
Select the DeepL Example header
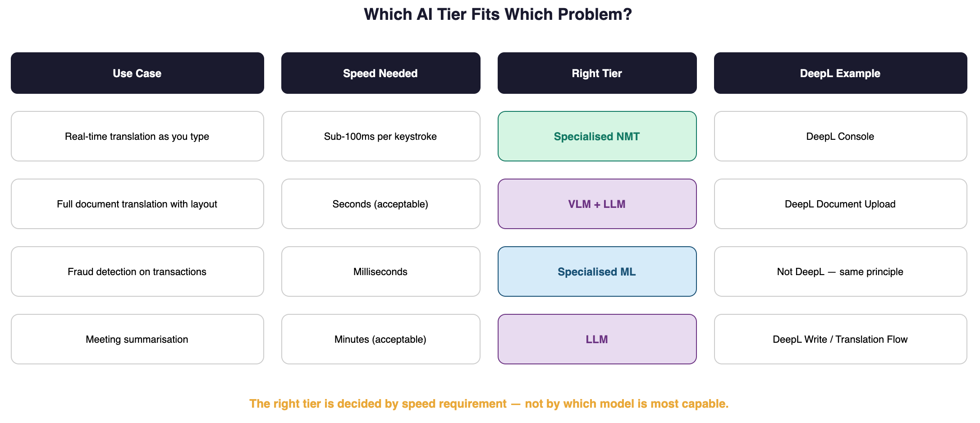pyautogui.click(x=841, y=73)
